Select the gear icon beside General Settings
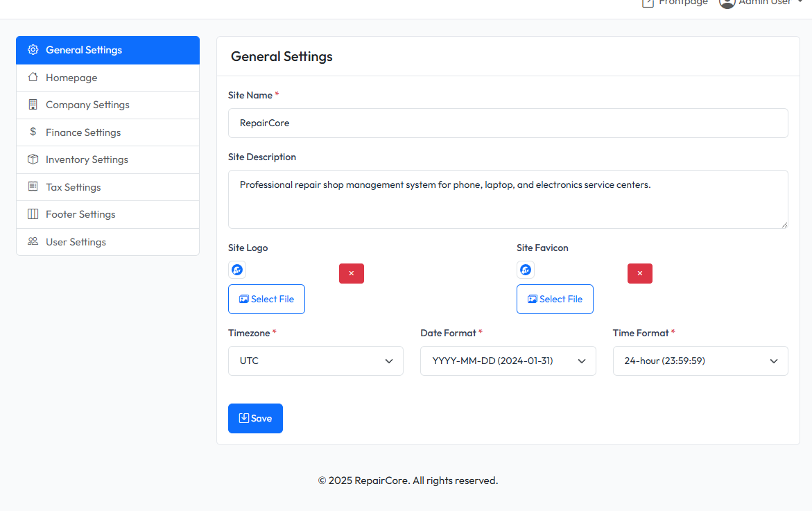 (32, 49)
